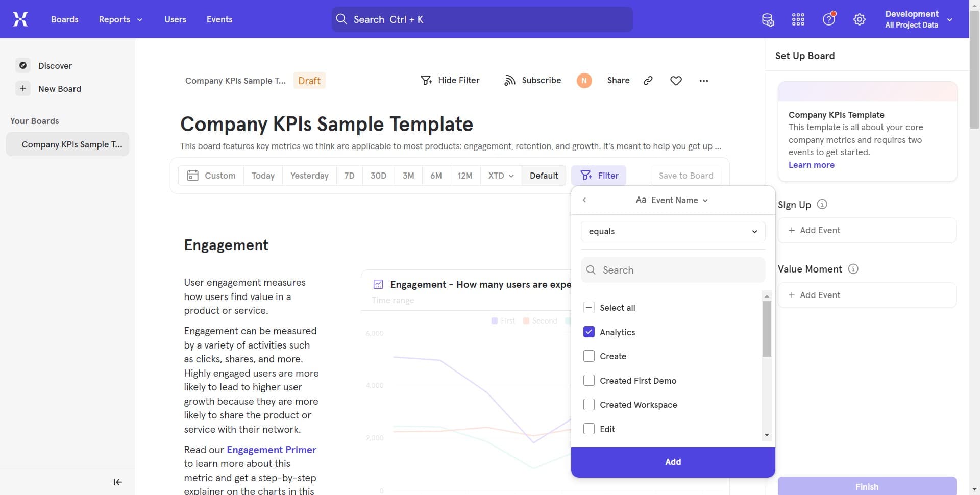Open the board's more options menu
This screenshot has height=495, width=980.
pyautogui.click(x=704, y=80)
